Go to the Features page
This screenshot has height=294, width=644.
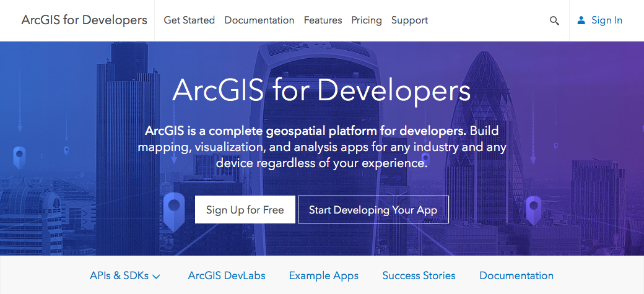click(323, 20)
